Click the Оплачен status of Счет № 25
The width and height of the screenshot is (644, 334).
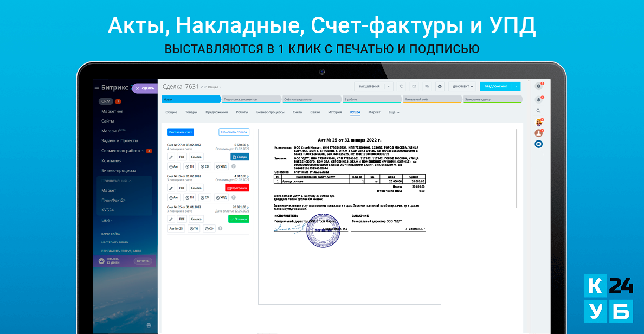click(x=239, y=219)
